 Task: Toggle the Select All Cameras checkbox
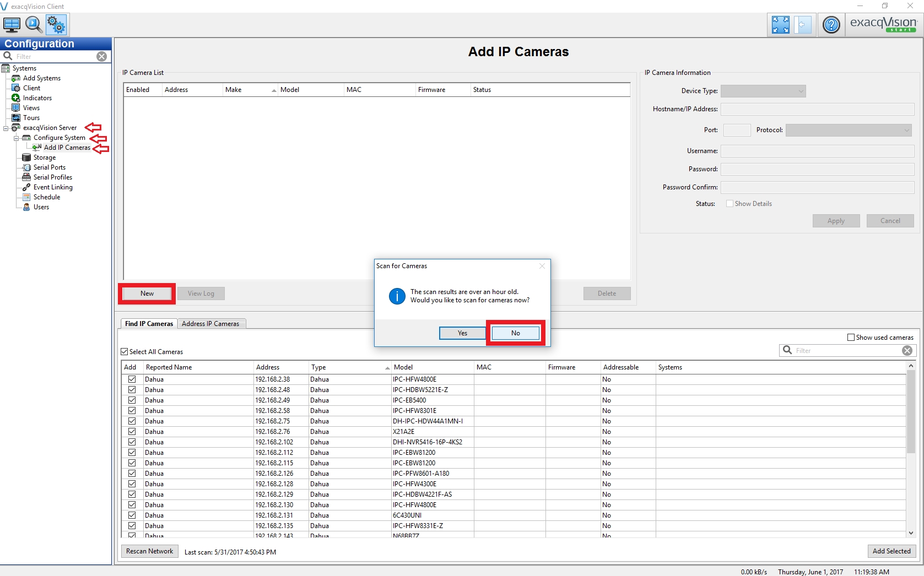click(x=125, y=352)
